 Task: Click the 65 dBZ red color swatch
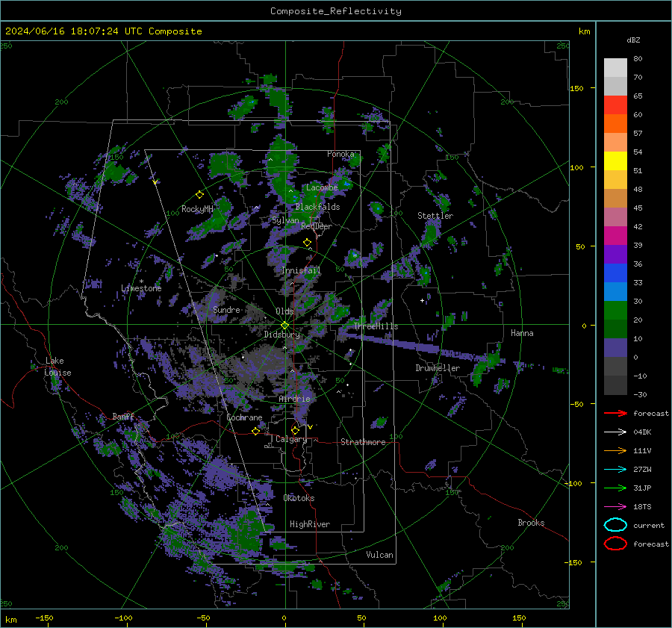tap(615, 105)
